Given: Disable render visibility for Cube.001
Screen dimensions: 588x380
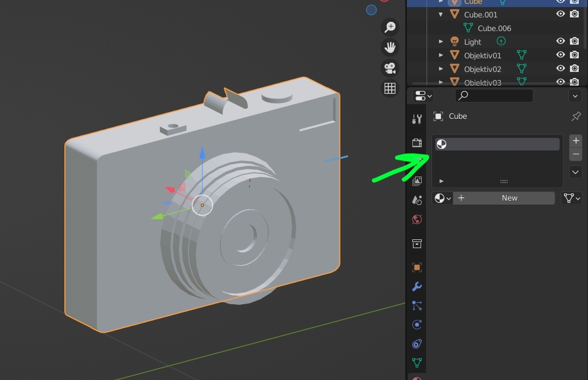Looking at the screenshot, I should [x=574, y=14].
